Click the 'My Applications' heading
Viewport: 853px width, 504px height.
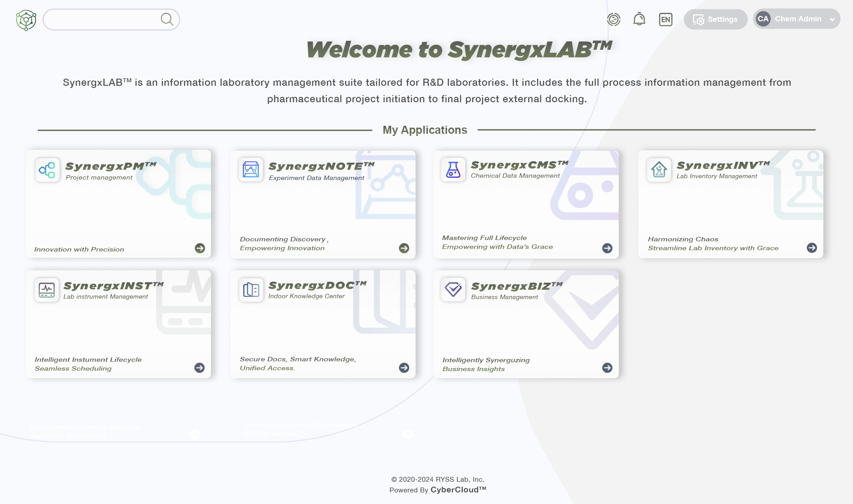pos(425,130)
